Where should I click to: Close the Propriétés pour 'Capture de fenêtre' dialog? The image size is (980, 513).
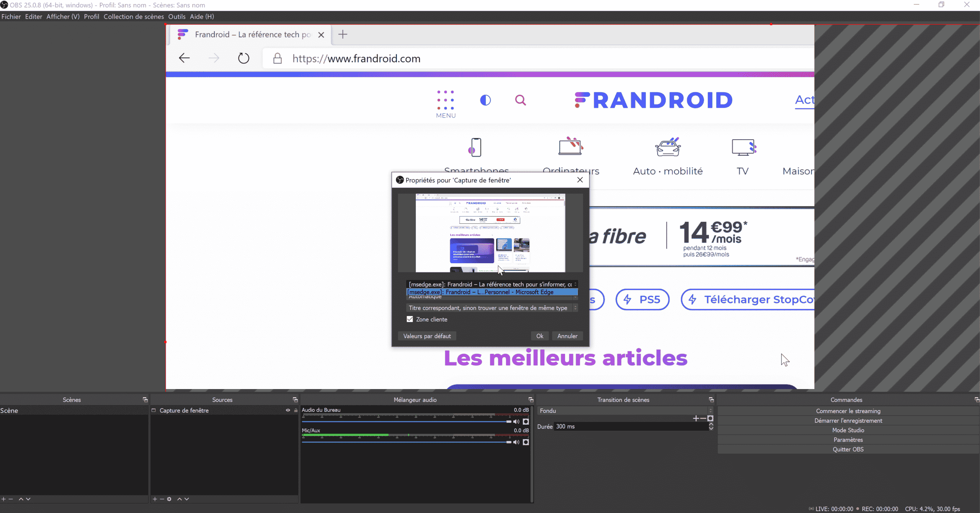[x=580, y=180]
